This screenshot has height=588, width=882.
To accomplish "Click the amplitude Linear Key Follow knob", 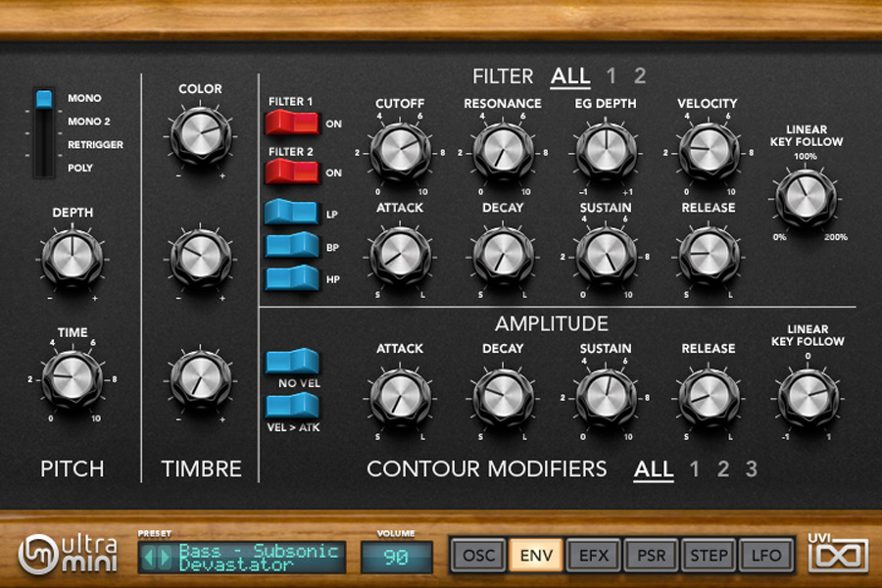I will (808, 398).
